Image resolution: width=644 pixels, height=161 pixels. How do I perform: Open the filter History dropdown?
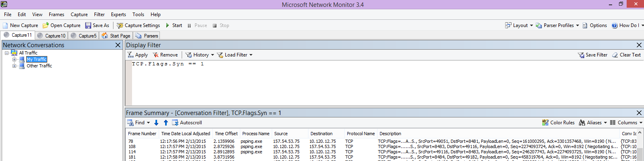(200, 55)
